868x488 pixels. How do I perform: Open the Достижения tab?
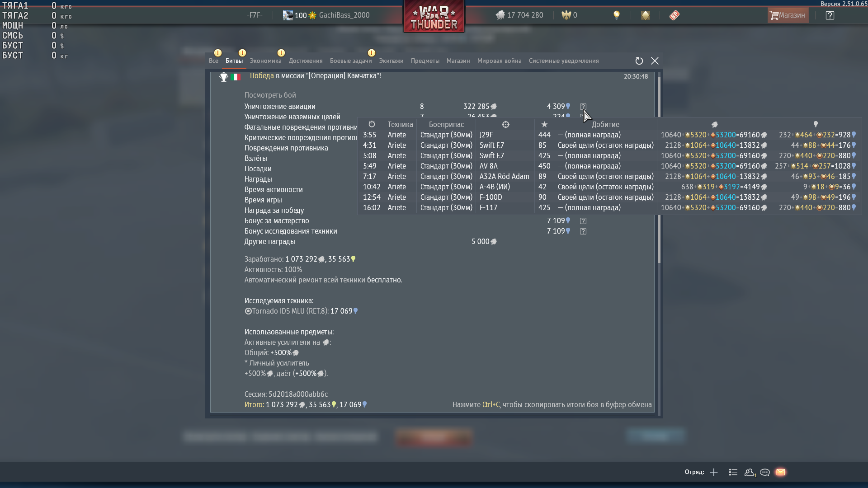pyautogui.click(x=306, y=61)
